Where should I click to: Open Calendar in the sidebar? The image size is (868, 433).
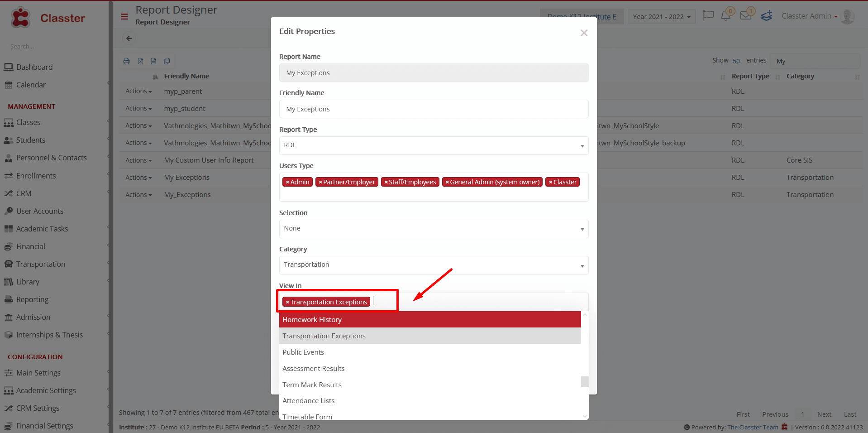pyautogui.click(x=31, y=85)
